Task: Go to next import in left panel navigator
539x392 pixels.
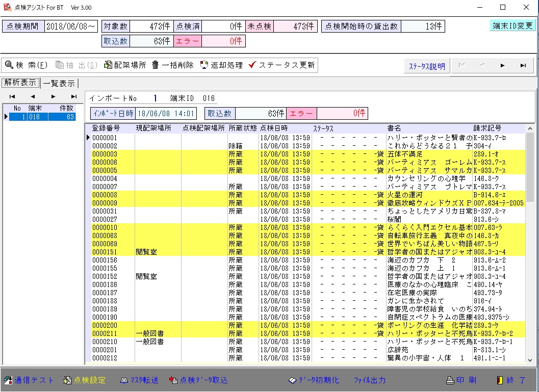Action: click(x=53, y=96)
